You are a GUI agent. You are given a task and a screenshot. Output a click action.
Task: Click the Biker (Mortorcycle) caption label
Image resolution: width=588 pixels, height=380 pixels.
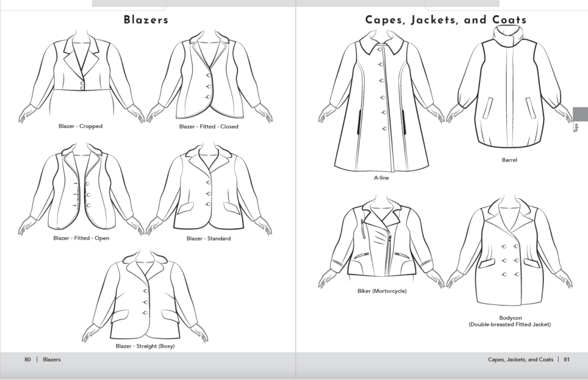tap(382, 291)
